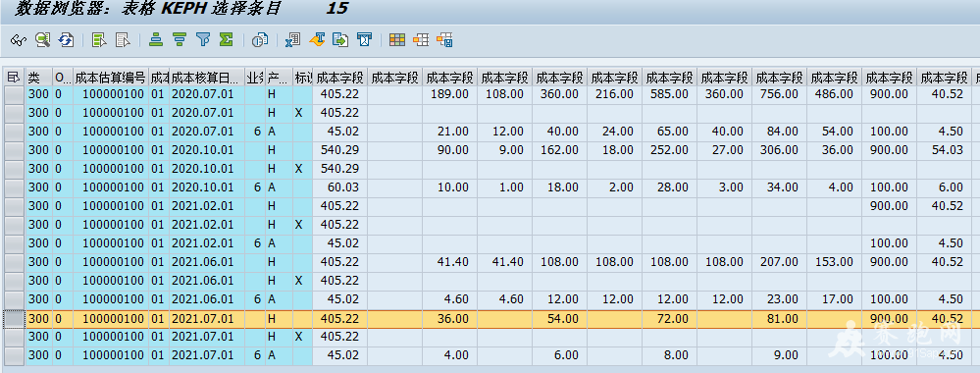The width and height of the screenshot is (980, 373).
Task: Open the Change Layout grid icon
Action: coord(397,40)
